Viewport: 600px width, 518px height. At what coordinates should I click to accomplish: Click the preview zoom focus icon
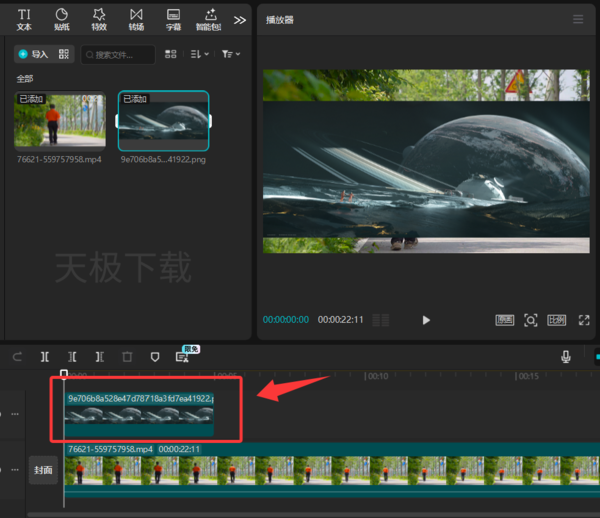(x=530, y=320)
